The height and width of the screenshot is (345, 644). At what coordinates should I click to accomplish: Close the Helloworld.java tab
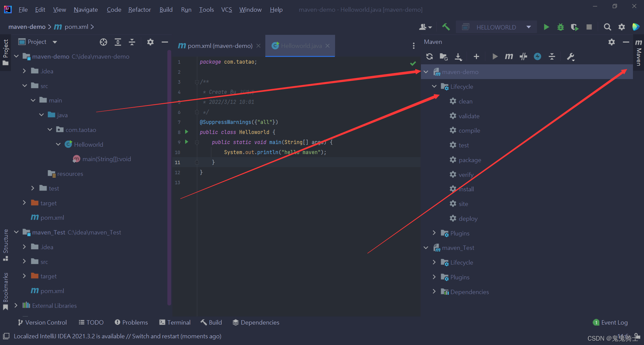point(327,46)
